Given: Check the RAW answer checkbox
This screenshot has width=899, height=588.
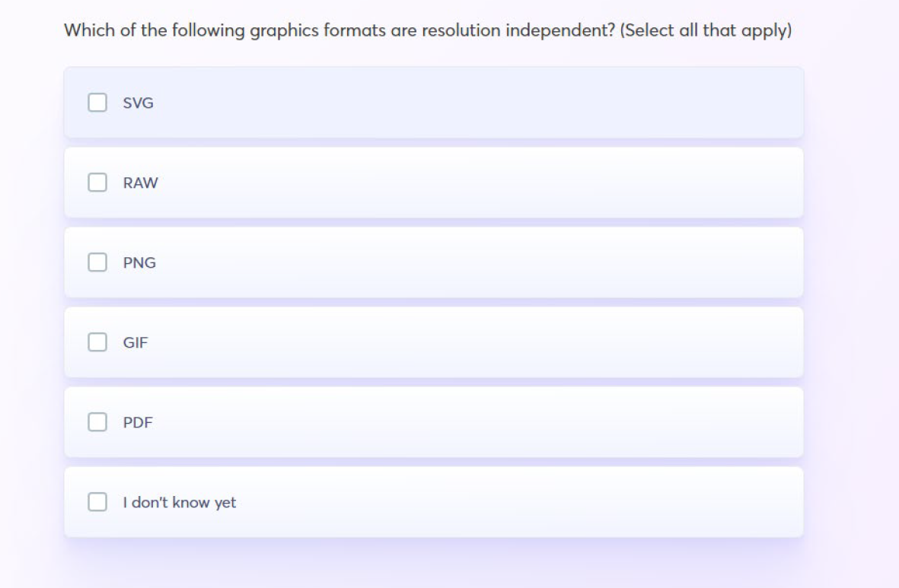Looking at the screenshot, I should point(97,183).
